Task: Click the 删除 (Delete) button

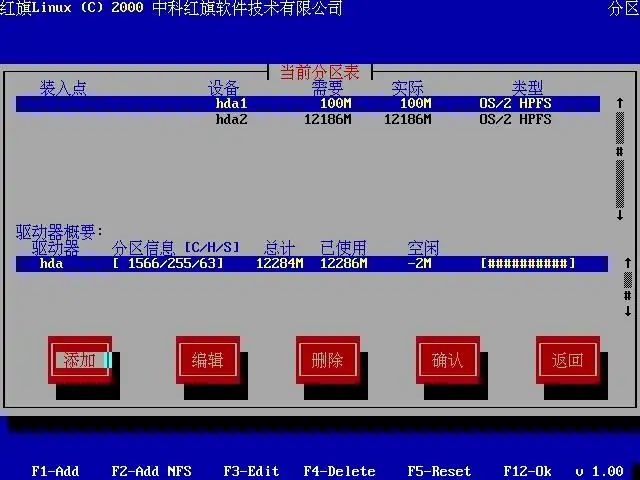Action: pos(328,360)
